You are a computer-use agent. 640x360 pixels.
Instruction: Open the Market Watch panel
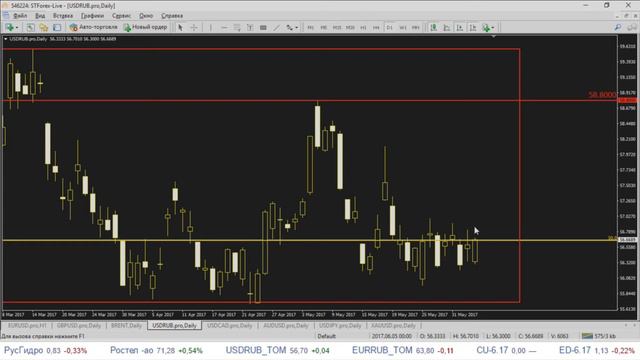click(x=30, y=27)
